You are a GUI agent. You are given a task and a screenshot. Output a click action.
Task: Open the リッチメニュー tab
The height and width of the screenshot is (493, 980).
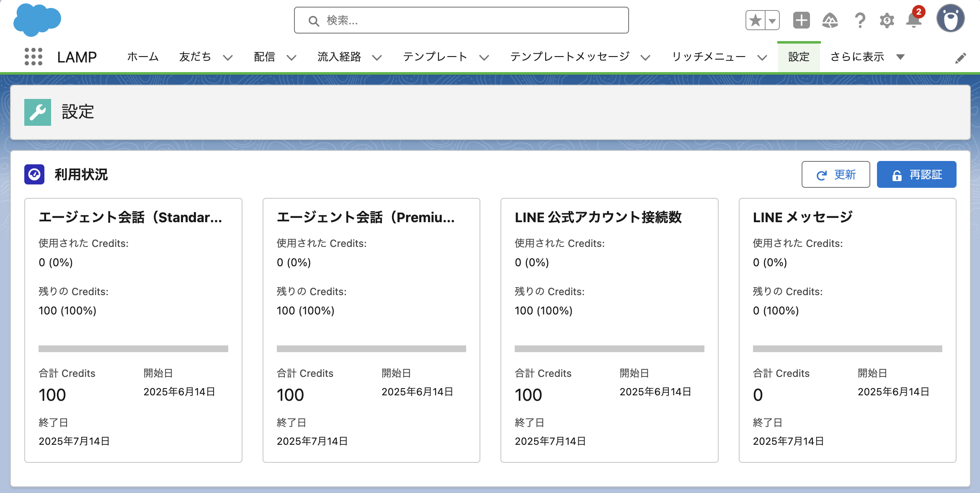click(709, 57)
